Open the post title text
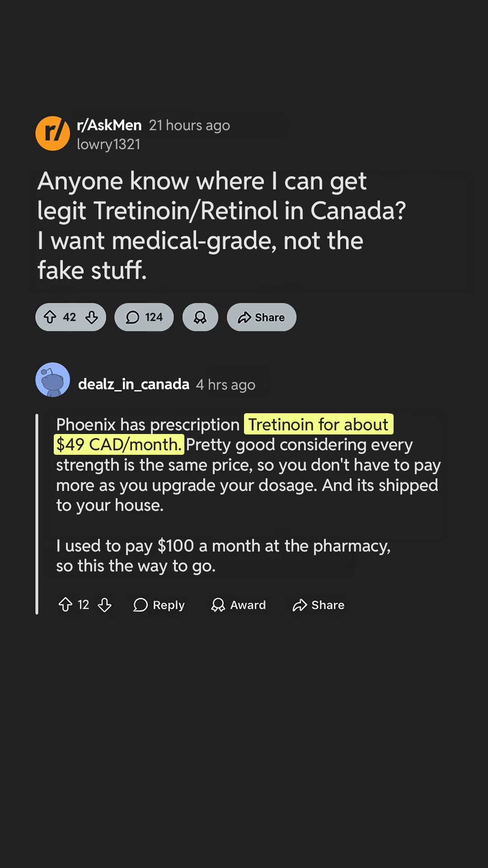The height and width of the screenshot is (868, 488). click(x=221, y=226)
